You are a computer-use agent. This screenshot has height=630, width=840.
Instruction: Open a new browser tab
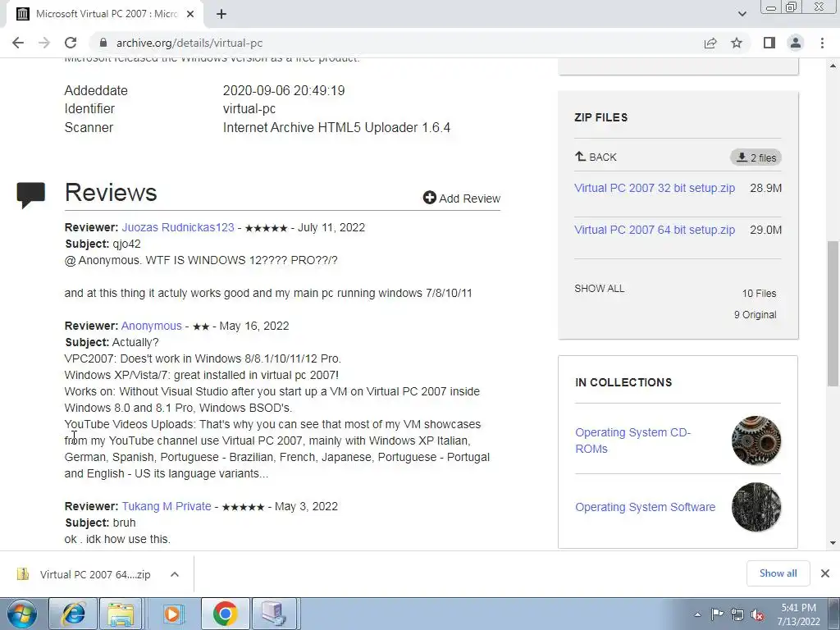point(221,15)
